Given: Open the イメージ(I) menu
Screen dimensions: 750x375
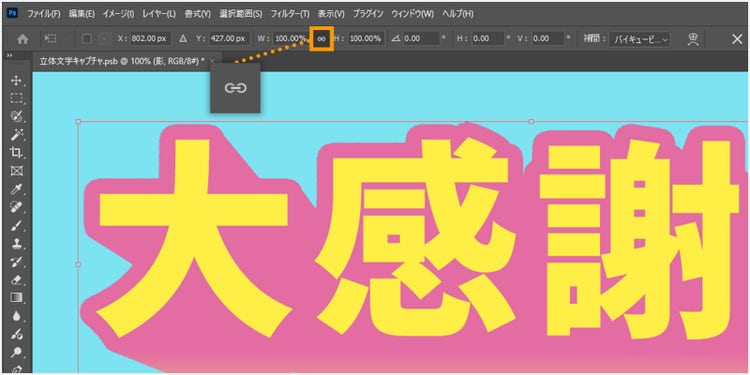Looking at the screenshot, I should click(119, 14).
